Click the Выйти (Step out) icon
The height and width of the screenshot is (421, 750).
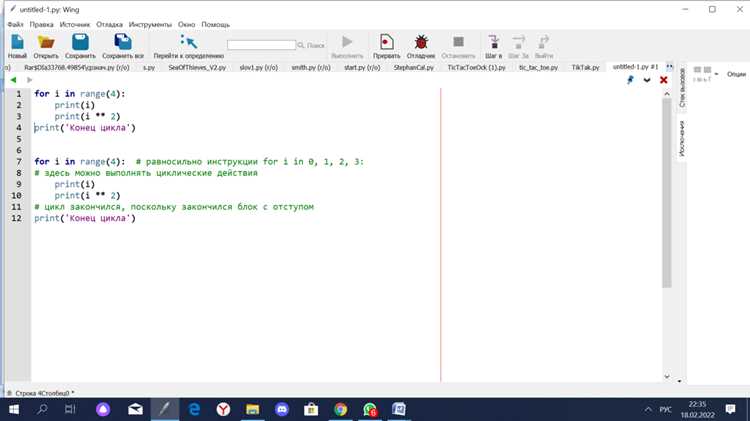click(543, 42)
